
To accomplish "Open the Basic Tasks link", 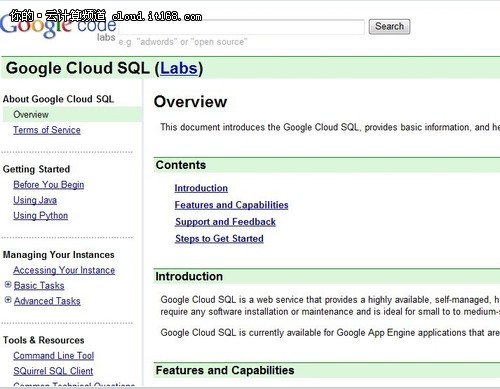I will pyautogui.click(x=39, y=286).
